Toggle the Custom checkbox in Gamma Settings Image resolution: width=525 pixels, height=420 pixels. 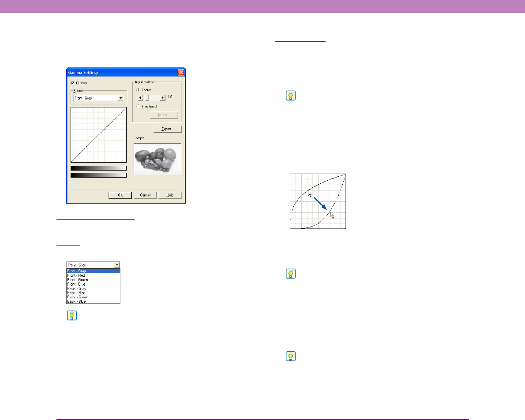coord(73,83)
